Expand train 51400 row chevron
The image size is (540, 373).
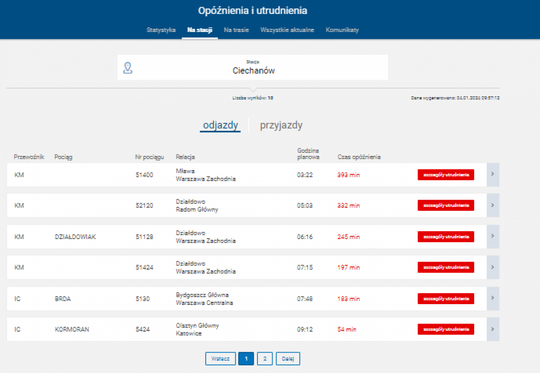493,175
